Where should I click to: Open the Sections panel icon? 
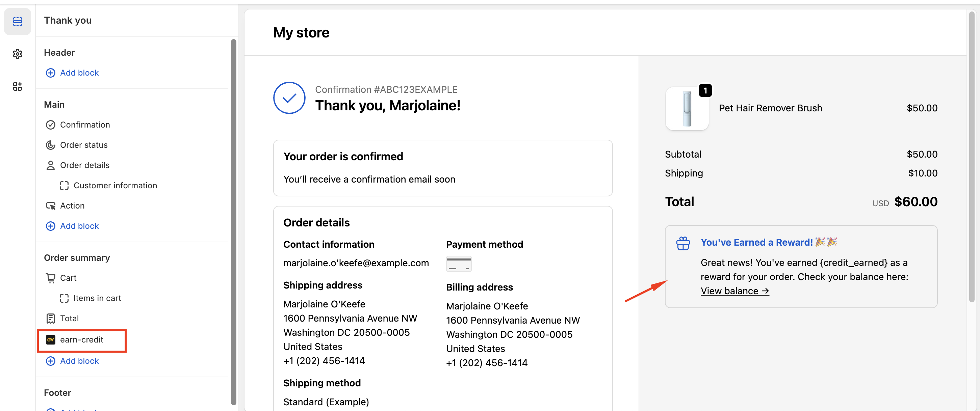pos(18,21)
